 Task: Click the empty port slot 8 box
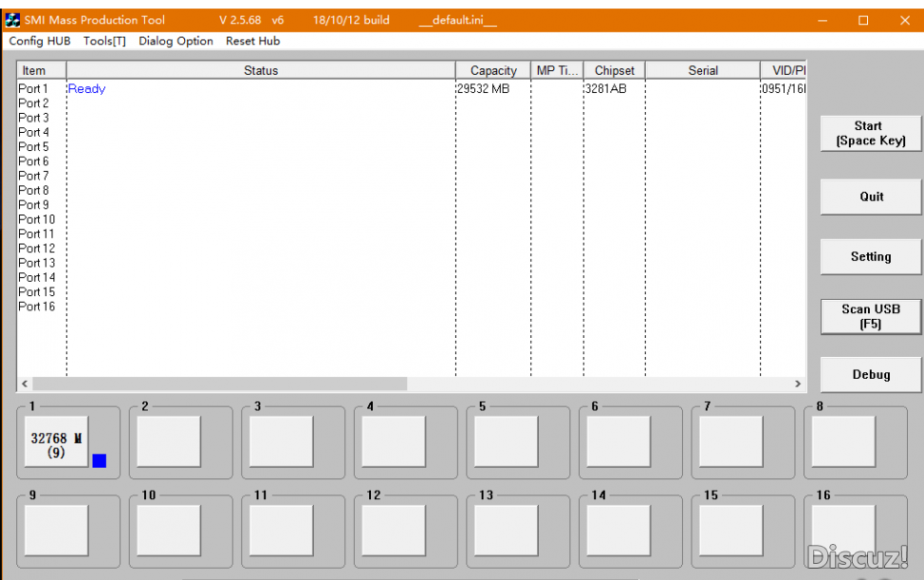click(844, 441)
